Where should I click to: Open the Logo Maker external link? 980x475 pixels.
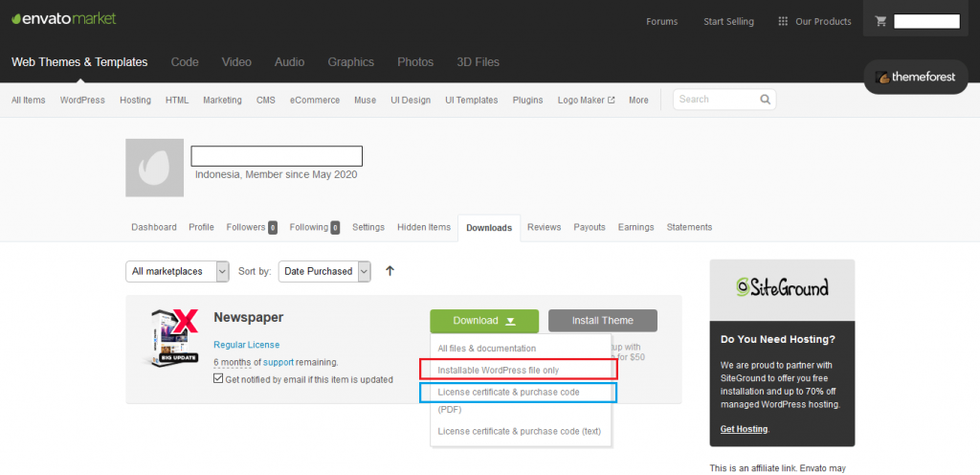coord(587,100)
